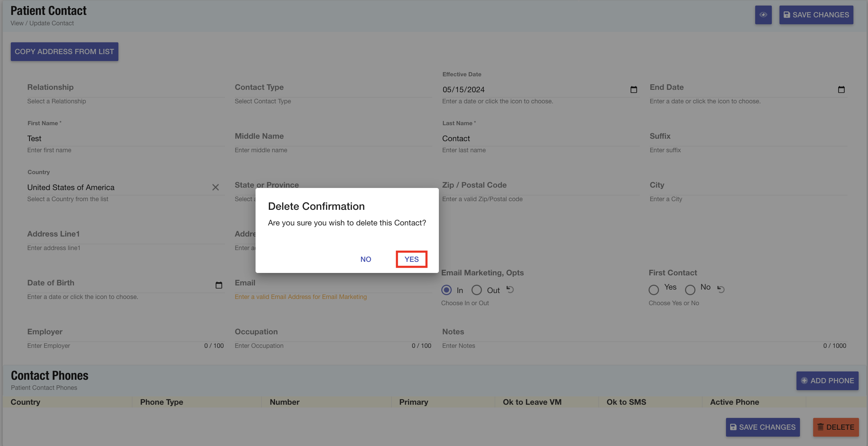Confirm deletion by clicking YES
Viewport: 868px width, 446px height.
point(411,259)
